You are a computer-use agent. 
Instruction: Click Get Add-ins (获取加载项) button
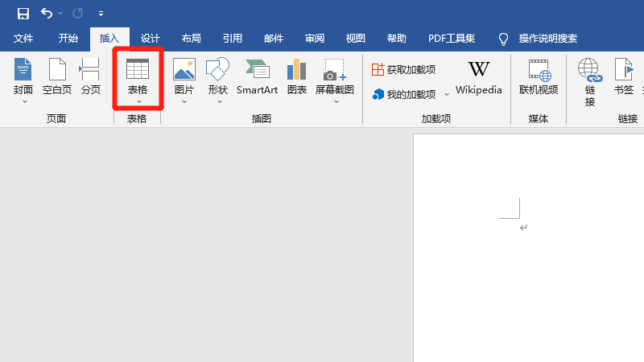click(403, 70)
